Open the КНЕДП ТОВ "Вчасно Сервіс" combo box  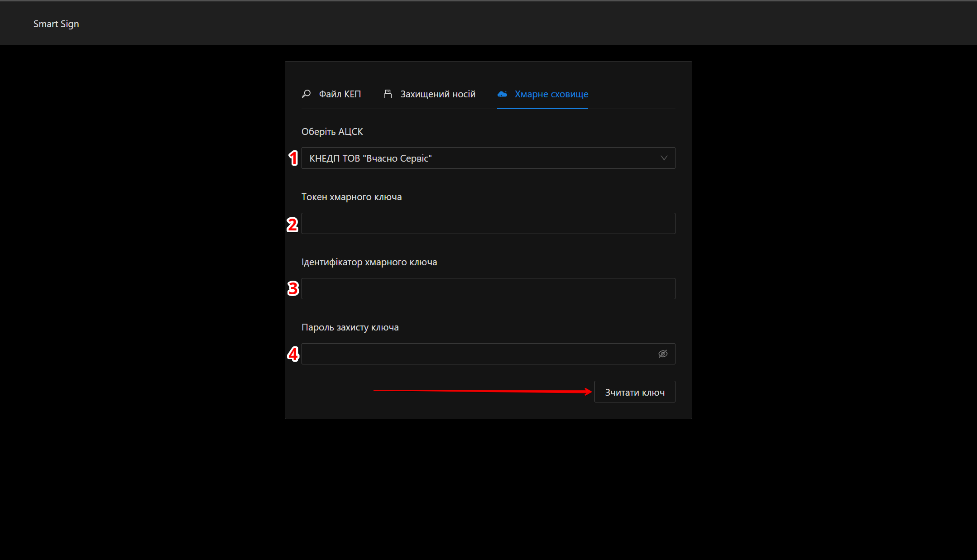tap(480, 158)
